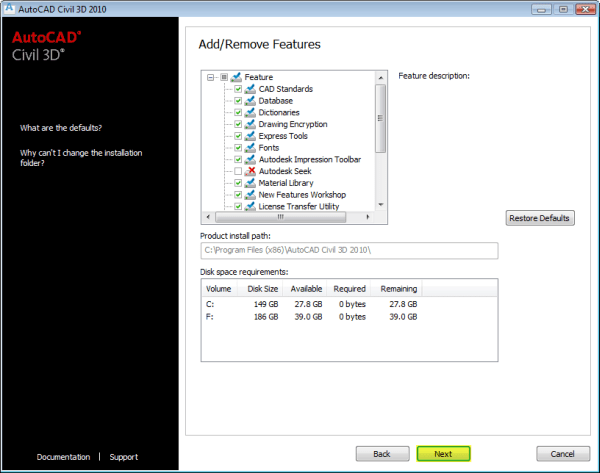Viewport: 600px width, 473px height.
Task: Click the '149 GB' disk size cell
Action: [x=266, y=304]
